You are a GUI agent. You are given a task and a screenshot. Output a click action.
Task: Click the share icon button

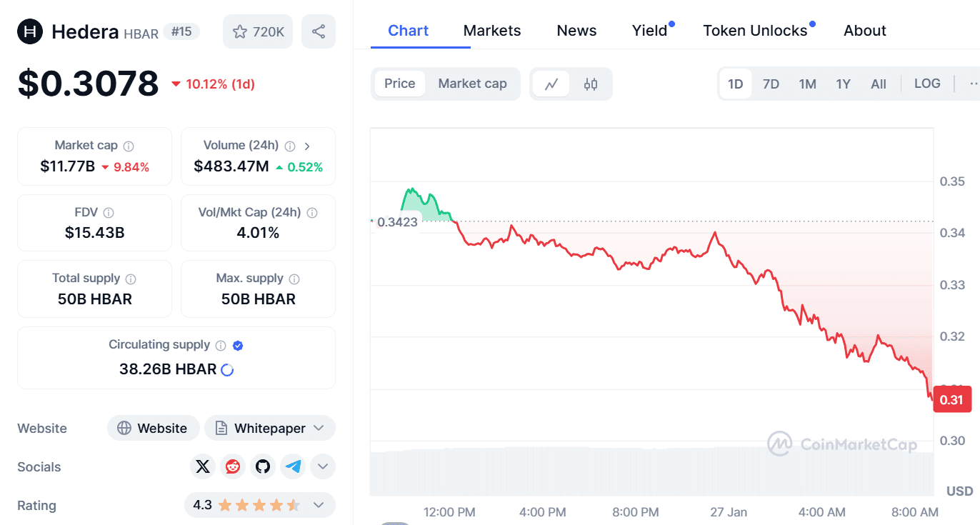[319, 31]
